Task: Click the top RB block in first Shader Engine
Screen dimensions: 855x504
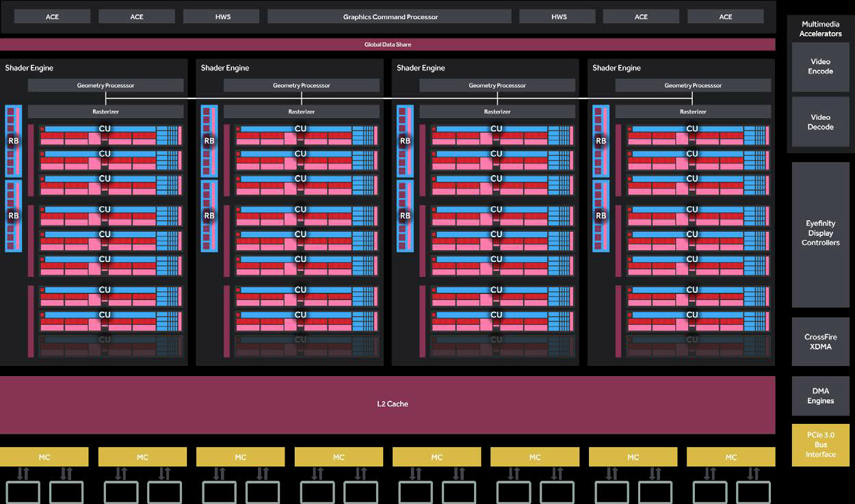Action: coord(14,141)
